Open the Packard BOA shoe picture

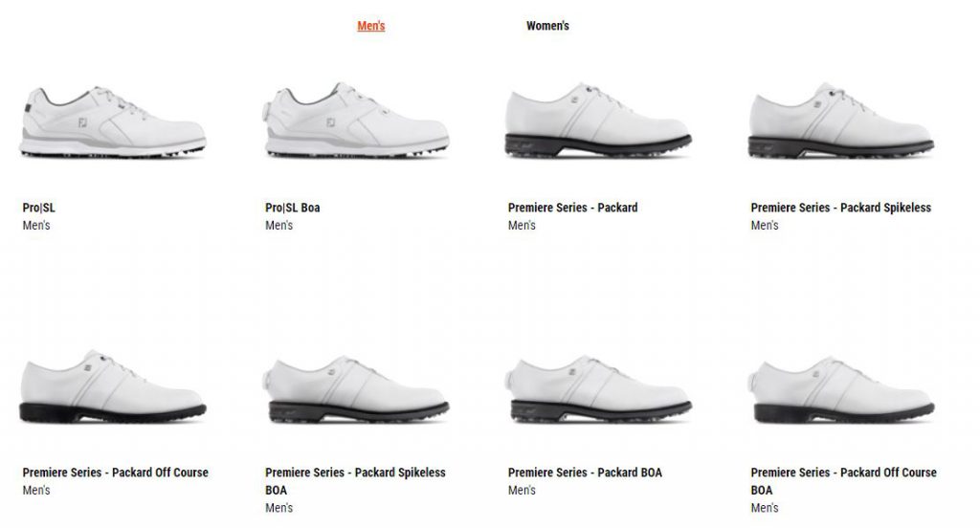(598, 389)
